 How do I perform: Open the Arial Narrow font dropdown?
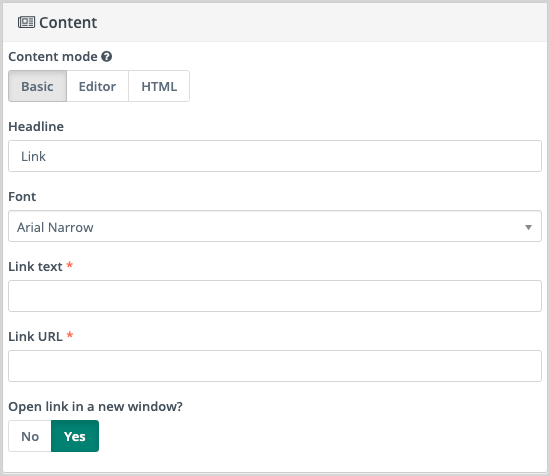(x=275, y=226)
